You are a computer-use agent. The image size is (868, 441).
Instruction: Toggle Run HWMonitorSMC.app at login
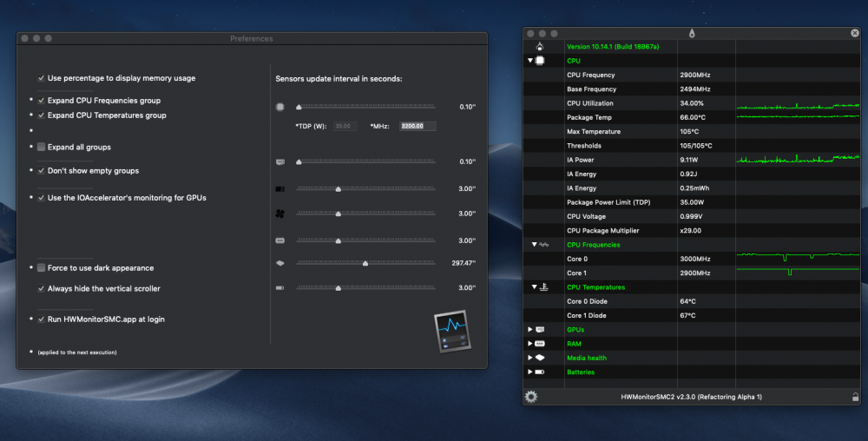[x=41, y=319]
